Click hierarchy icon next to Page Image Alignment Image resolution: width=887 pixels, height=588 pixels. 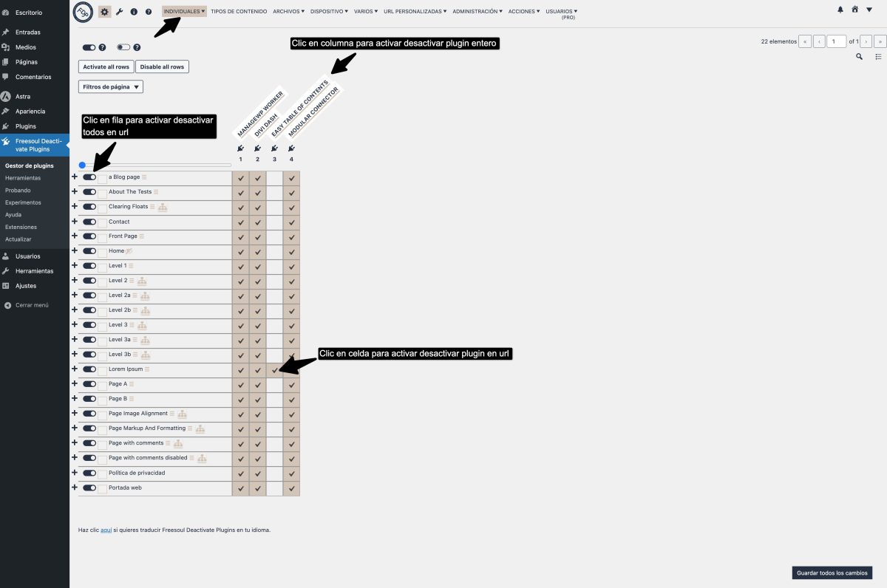pos(183,414)
